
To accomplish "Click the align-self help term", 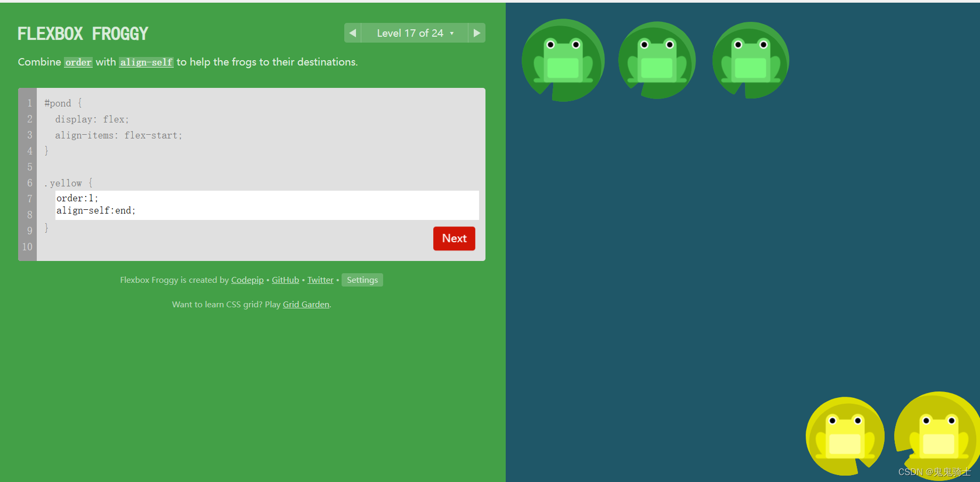I will 146,62.
